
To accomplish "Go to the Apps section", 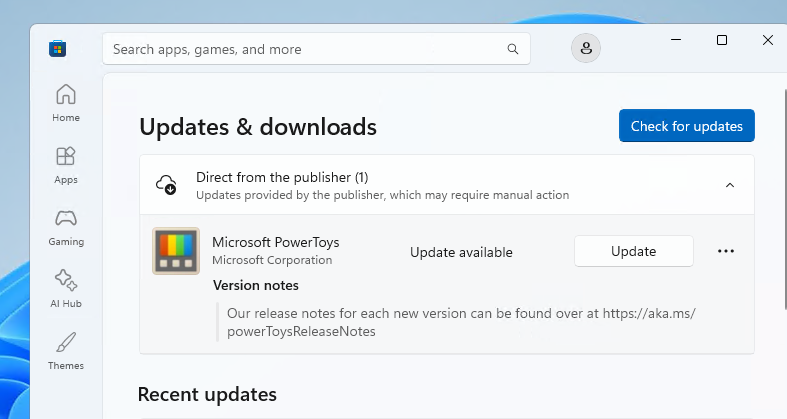I will [66, 165].
